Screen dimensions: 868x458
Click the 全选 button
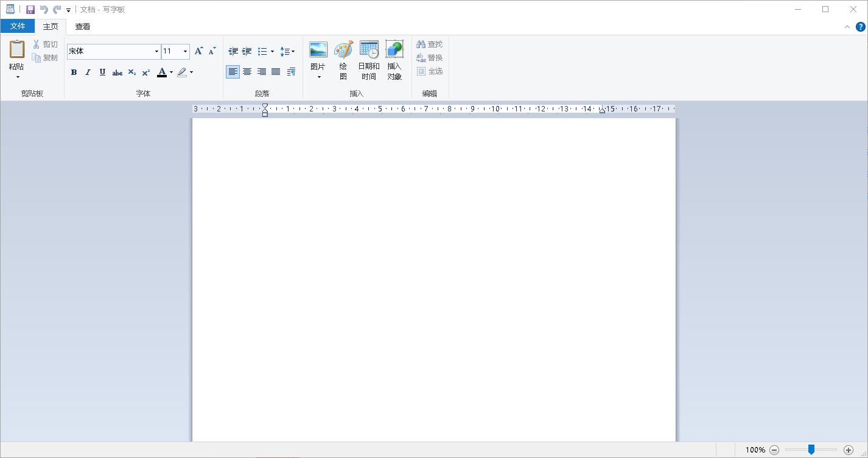[x=430, y=71]
